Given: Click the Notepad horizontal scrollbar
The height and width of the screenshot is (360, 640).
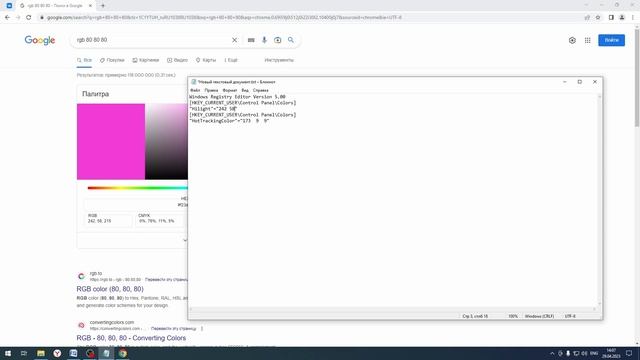Looking at the screenshot, I should (393, 309).
